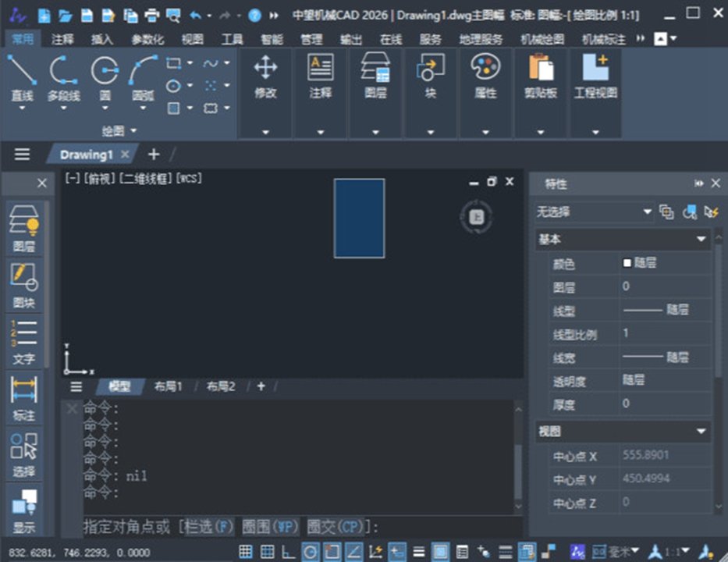Open the 注释 ribbon tab
Viewport: 728px width, 562px height.
pyautogui.click(x=62, y=39)
